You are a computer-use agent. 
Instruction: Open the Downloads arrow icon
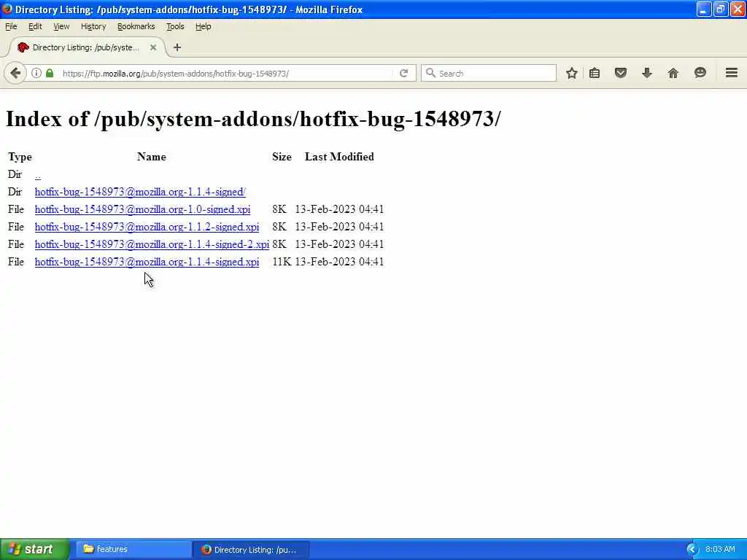pos(646,74)
